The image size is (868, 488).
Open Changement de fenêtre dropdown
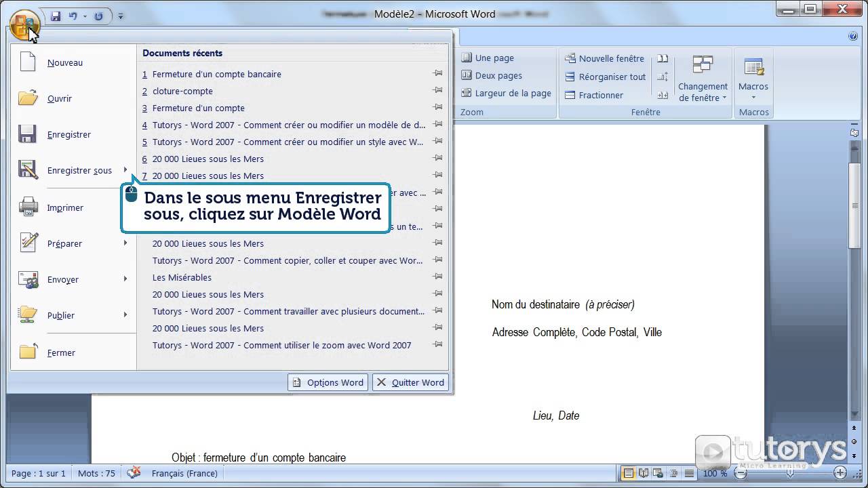click(x=703, y=79)
